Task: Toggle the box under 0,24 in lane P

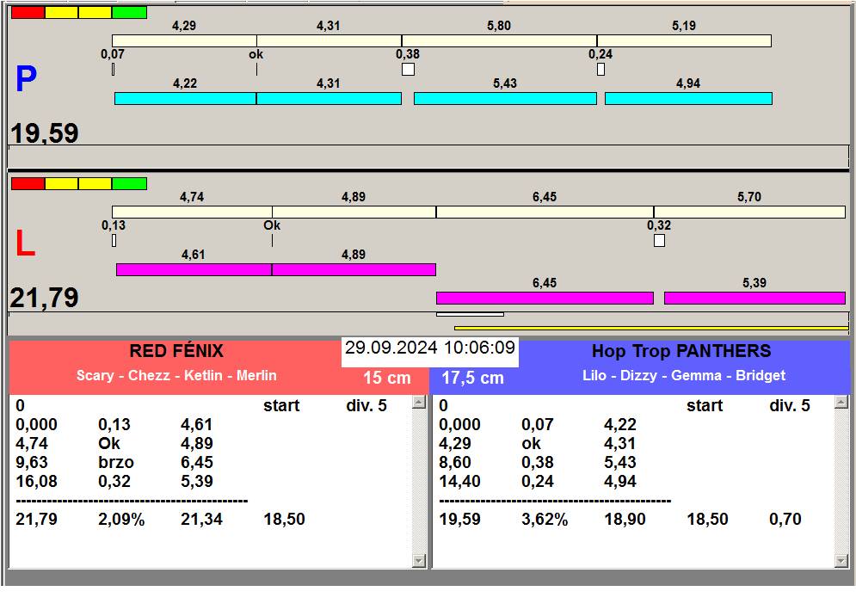Action: tap(600, 70)
